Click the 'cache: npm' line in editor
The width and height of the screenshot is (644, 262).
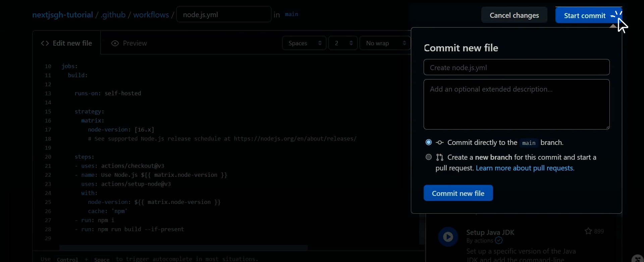[x=108, y=211]
